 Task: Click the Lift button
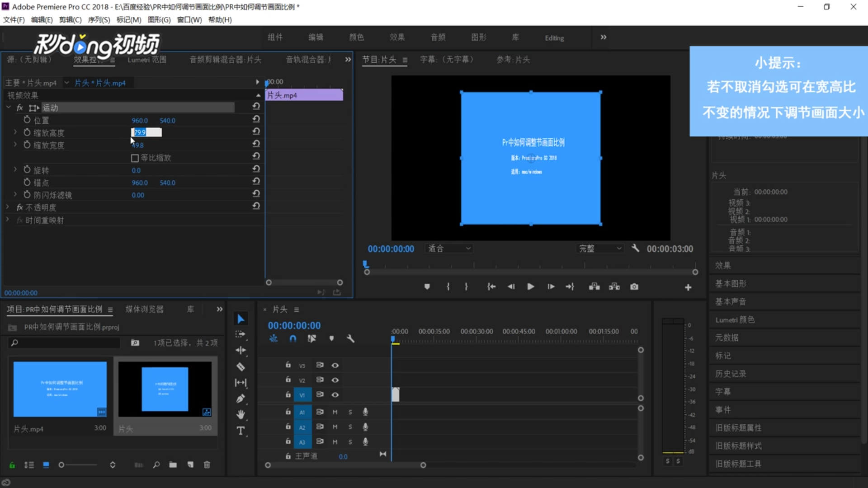pos(594,287)
